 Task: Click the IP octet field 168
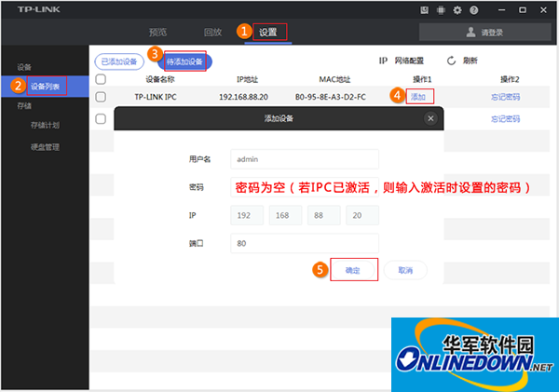286,215
